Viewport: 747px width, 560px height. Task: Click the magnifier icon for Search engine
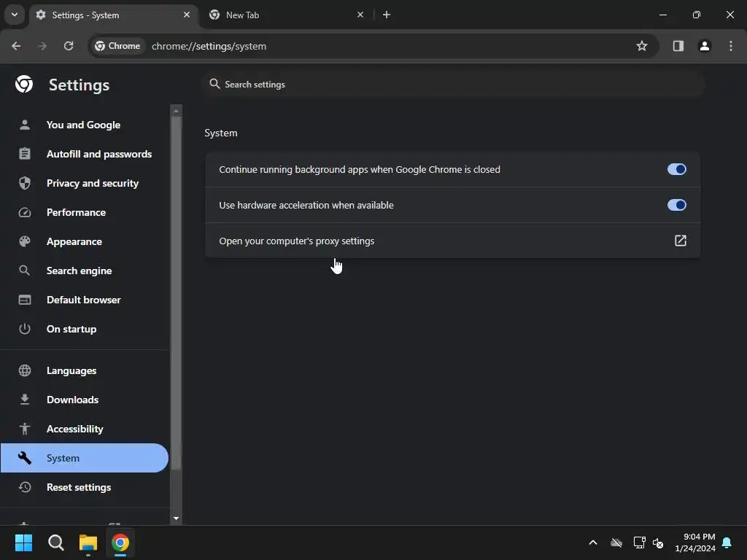tap(25, 271)
